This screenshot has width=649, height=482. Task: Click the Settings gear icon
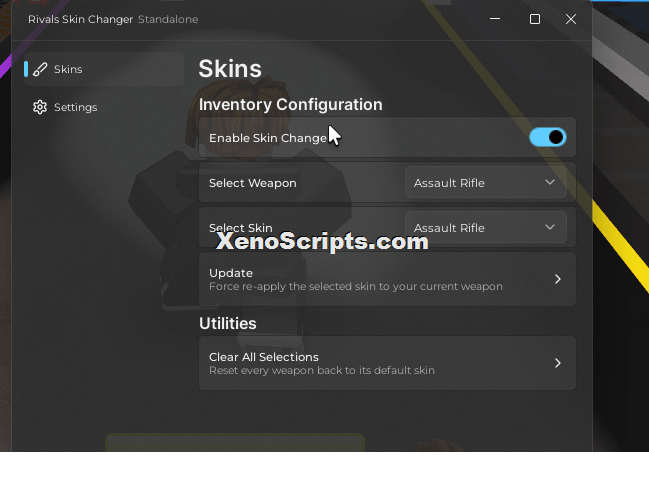click(x=40, y=107)
